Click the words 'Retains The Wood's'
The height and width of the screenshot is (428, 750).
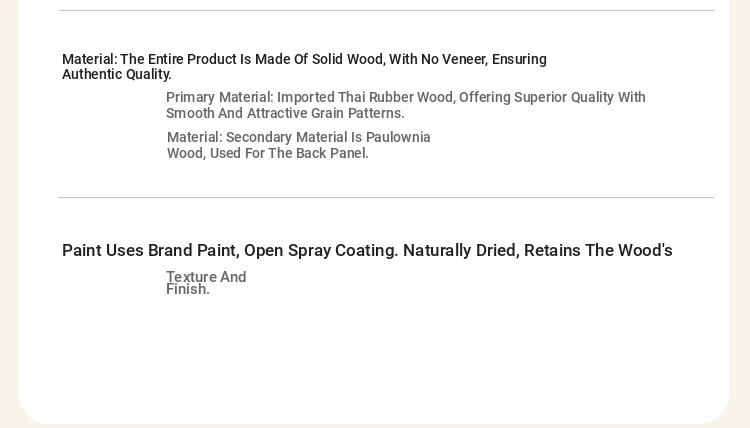click(598, 250)
